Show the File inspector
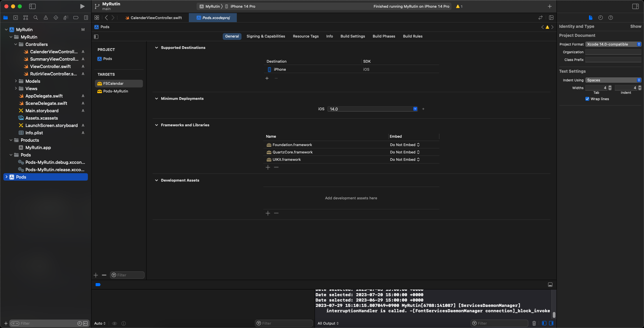The height and width of the screenshot is (328, 644). [590, 18]
